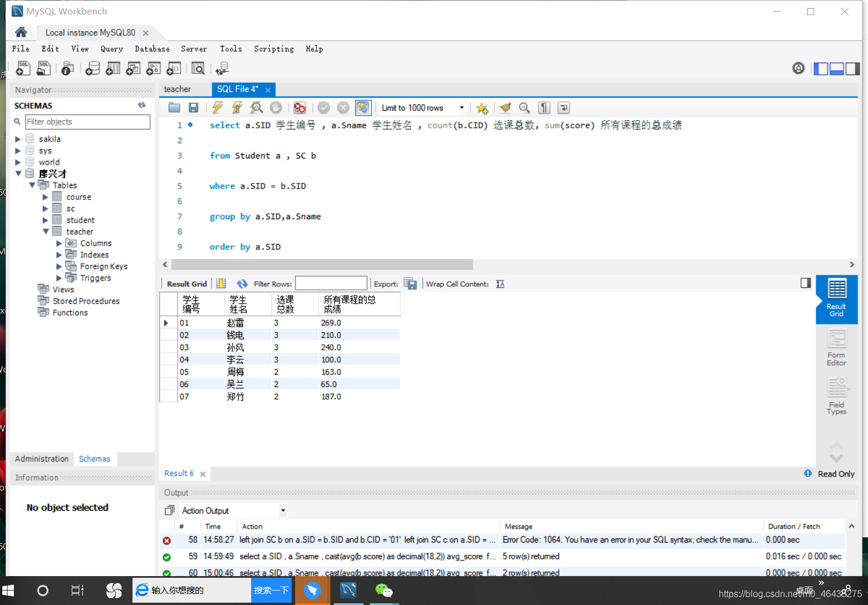Click the Filter Rows input field
868x605 pixels.
[x=332, y=283]
